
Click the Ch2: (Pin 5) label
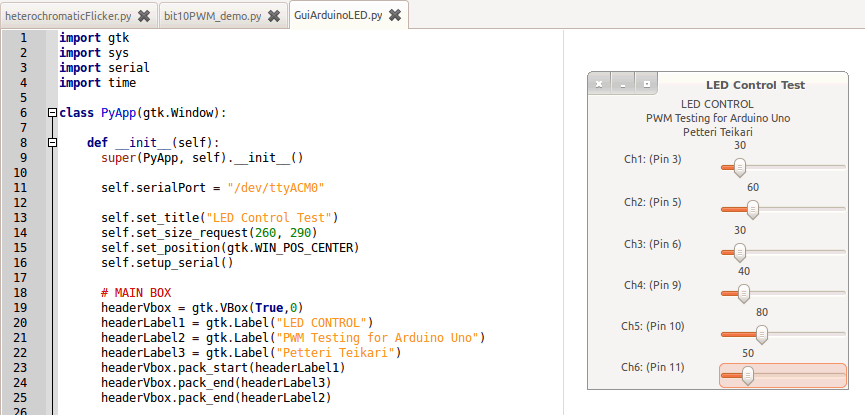tap(653, 202)
